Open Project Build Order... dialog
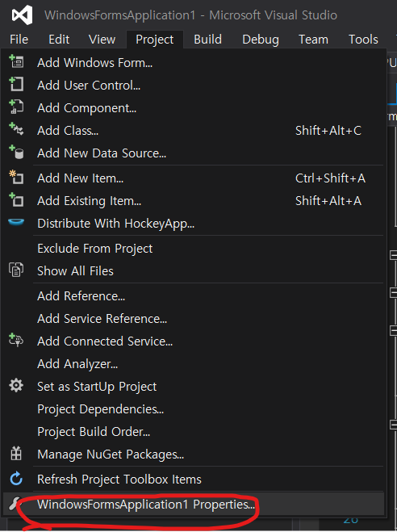 (193, 432)
